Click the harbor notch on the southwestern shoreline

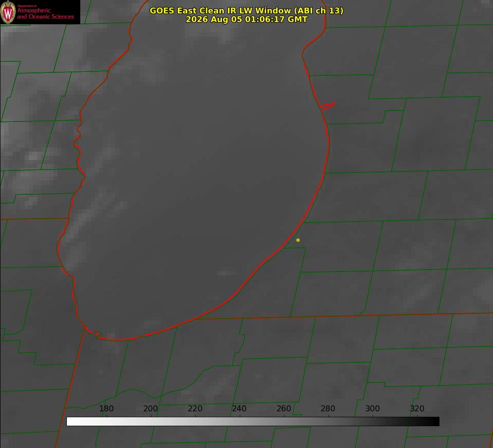(x=94, y=333)
